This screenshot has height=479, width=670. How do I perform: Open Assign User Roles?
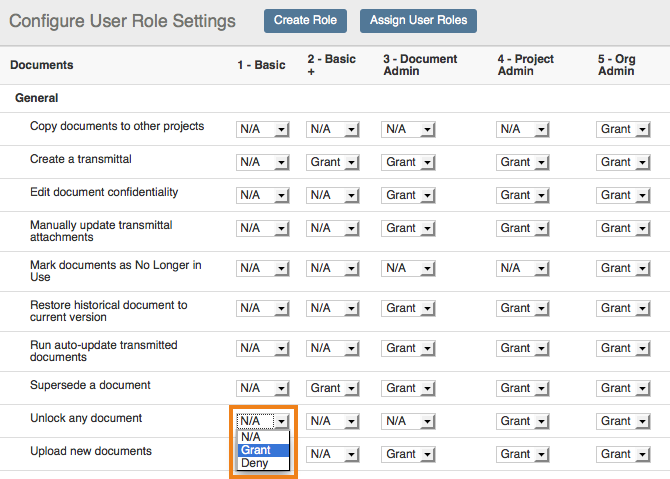[418, 21]
